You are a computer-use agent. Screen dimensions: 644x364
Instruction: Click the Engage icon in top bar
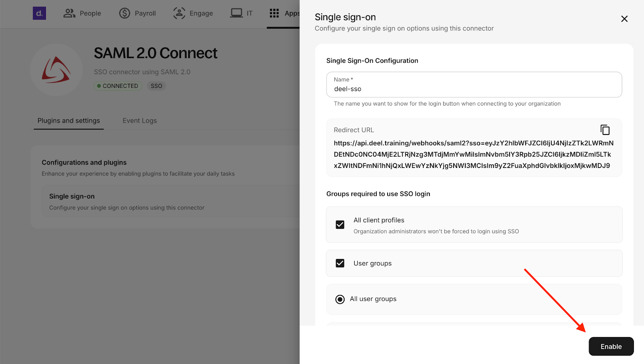pyautogui.click(x=179, y=13)
